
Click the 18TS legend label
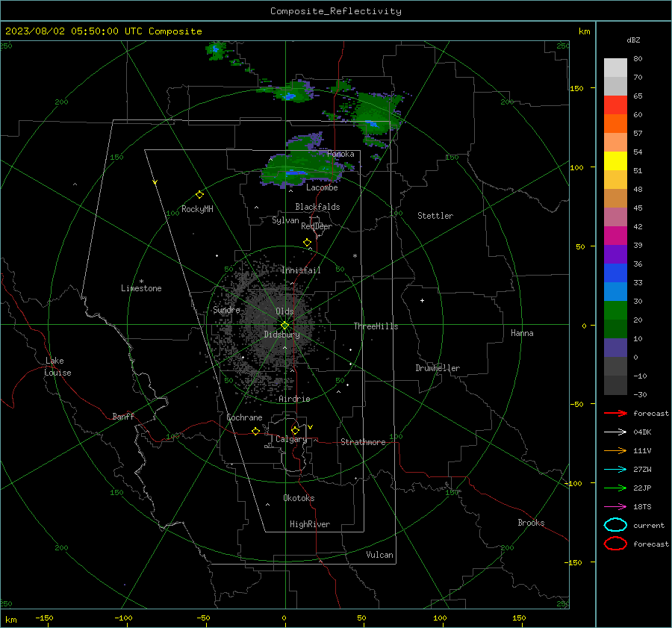pos(642,507)
